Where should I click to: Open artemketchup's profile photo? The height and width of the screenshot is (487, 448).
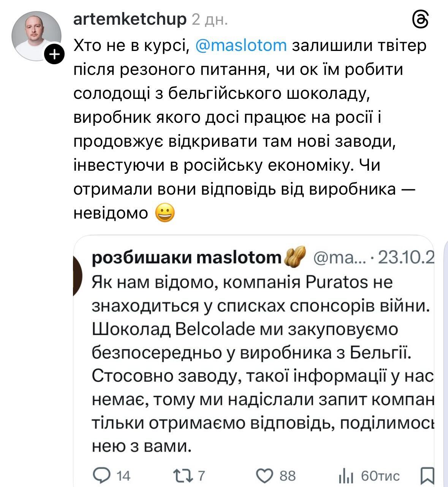[x=36, y=36]
